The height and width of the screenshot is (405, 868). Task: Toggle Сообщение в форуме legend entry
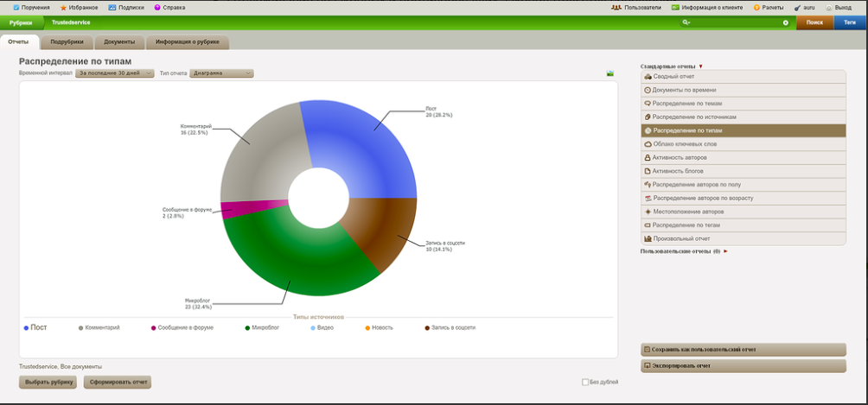point(182,327)
